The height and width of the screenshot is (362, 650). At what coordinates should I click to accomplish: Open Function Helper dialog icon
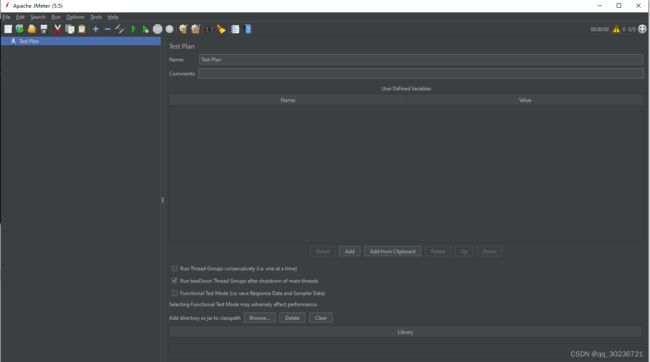tap(235, 29)
